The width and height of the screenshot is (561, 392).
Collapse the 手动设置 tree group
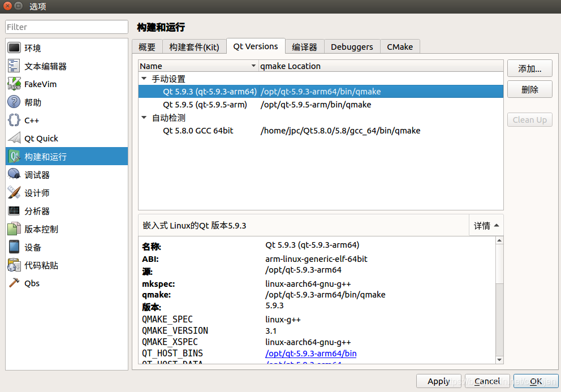coord(144,79)
